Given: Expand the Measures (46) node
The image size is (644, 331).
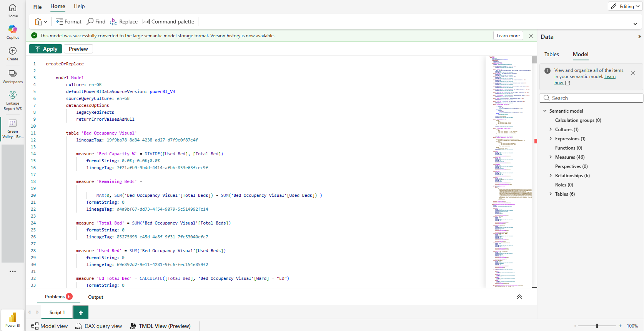Looking at the screenshot, I should 551,157.
